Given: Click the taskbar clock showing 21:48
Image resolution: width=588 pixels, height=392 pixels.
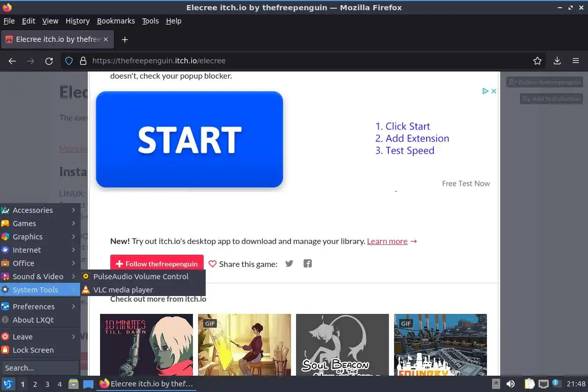Looking at the screenshot, I should (576, 384).
